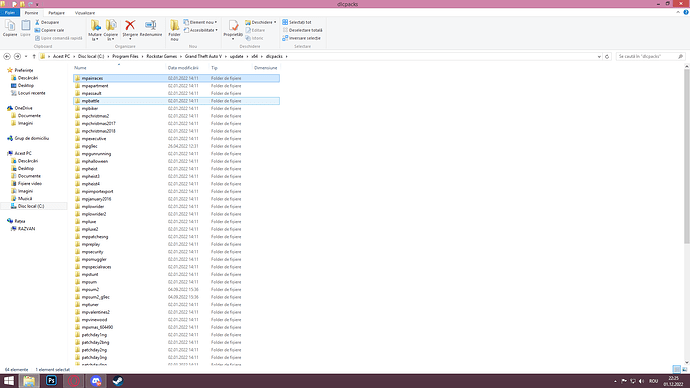Screen dimensions: 690x388
Task: Open the Accesibilitate dropdown
Action: (201, 30)
